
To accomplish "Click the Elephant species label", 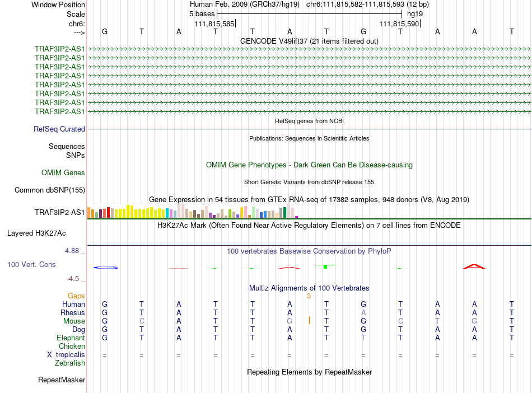I will [71, 338].
